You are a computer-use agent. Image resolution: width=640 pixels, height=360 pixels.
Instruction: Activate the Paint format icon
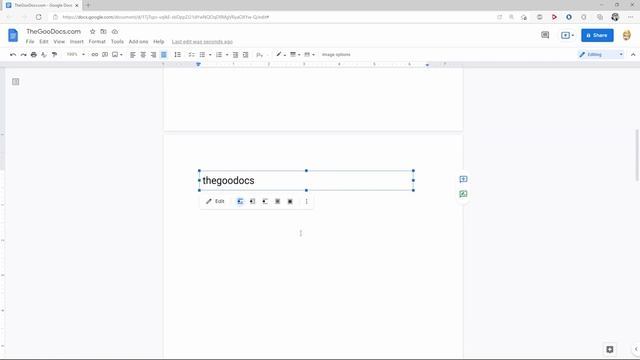[x=54, y=55]
